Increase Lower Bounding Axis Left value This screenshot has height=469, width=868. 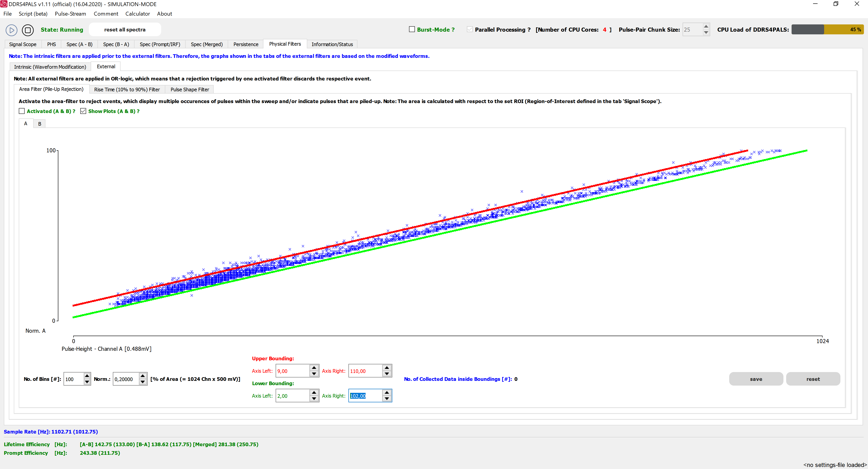point(314,393)
